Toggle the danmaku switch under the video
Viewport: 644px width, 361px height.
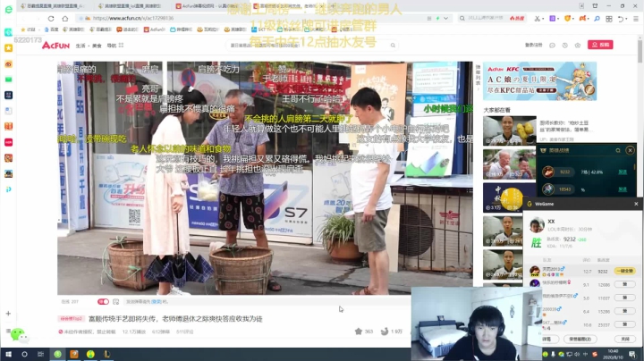[103, 301]
